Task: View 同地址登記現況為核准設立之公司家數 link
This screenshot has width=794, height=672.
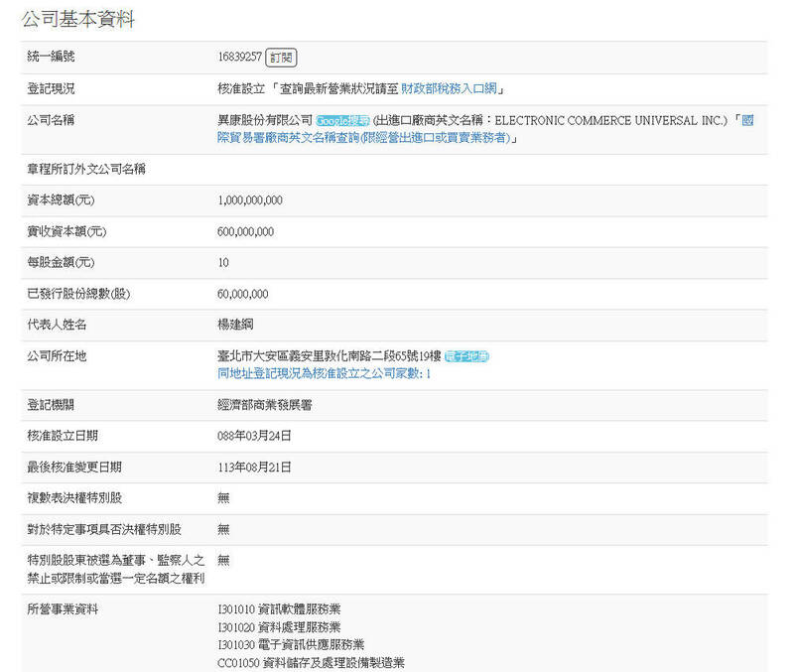Action: 324,374
